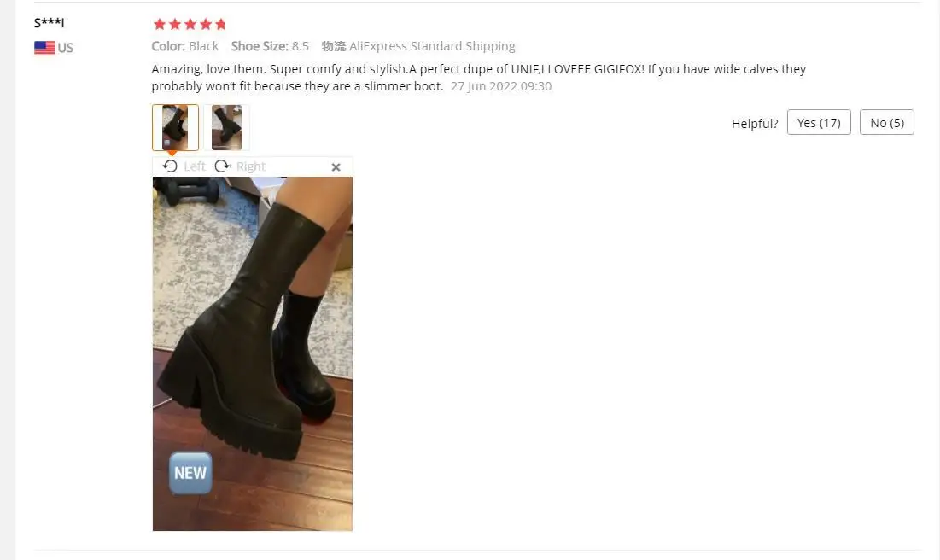
Task: Click the rotate right arrow icon
Action: [223, 166]
